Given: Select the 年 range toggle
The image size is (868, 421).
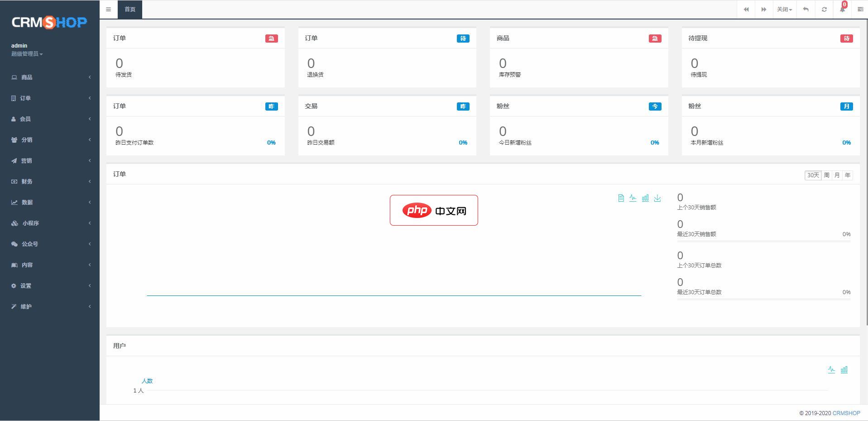Looking at the screenshot, I should click(x=847, y=175).
